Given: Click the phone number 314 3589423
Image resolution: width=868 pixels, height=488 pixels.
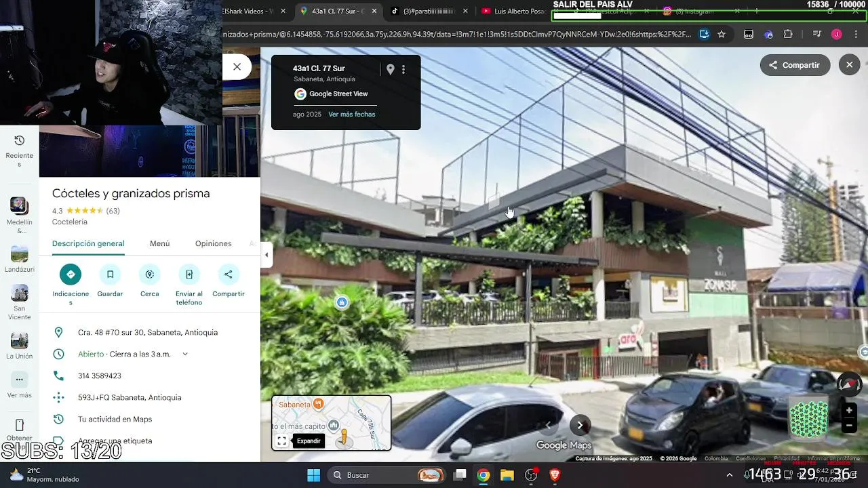Looking at the screenshot, I should click(100, 375).
